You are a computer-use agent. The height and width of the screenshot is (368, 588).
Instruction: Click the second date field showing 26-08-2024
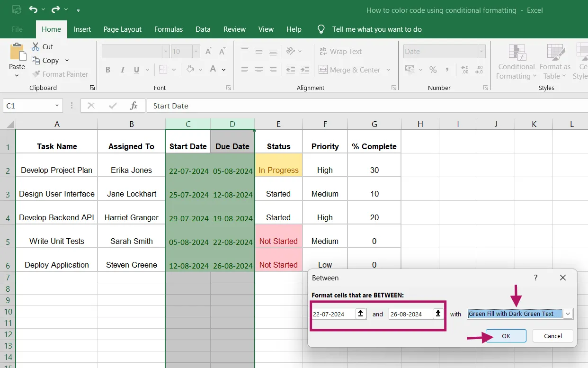click(410, 314)
